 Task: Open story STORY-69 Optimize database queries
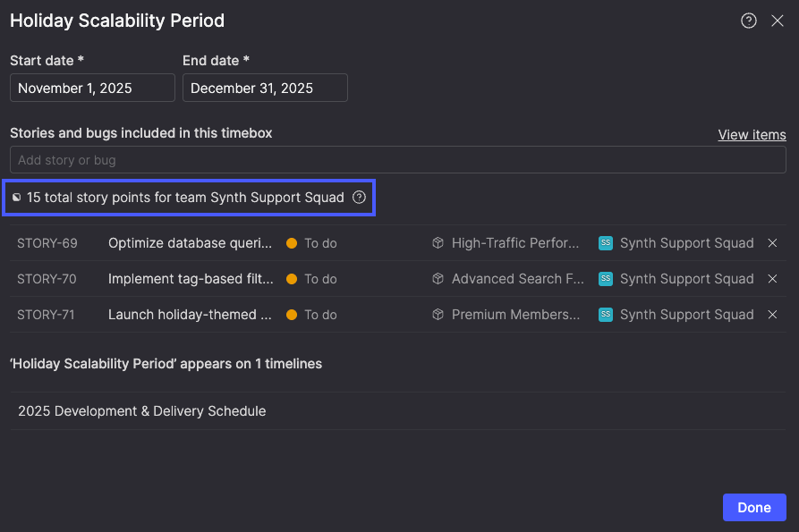(190, 243)
